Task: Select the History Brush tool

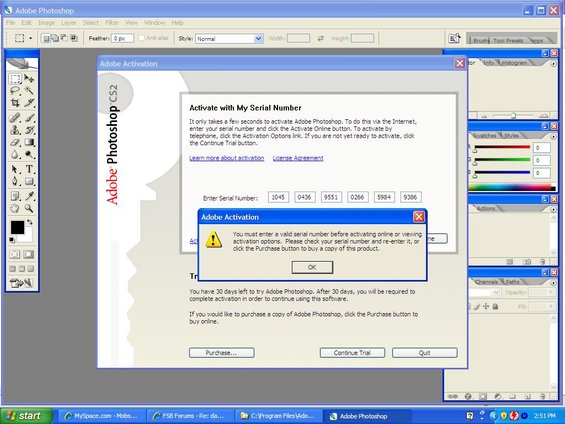Action: point(29,130)
